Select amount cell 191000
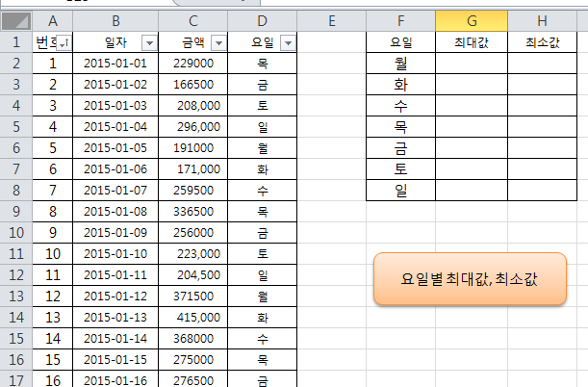The image size is (588, 387). click(192, 148)
